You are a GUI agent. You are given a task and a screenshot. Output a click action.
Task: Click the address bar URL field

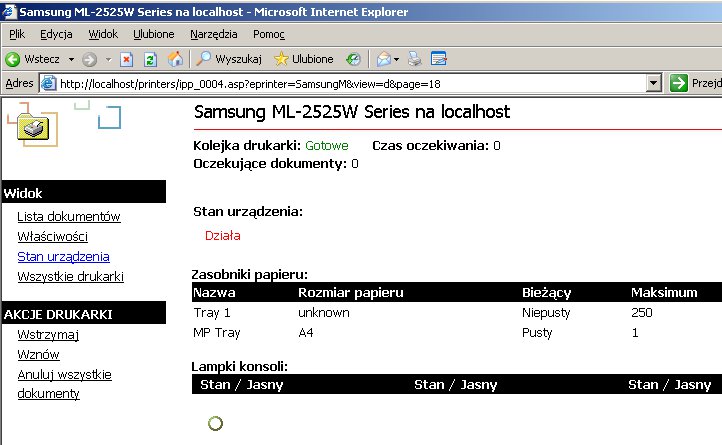click(350, 84)
